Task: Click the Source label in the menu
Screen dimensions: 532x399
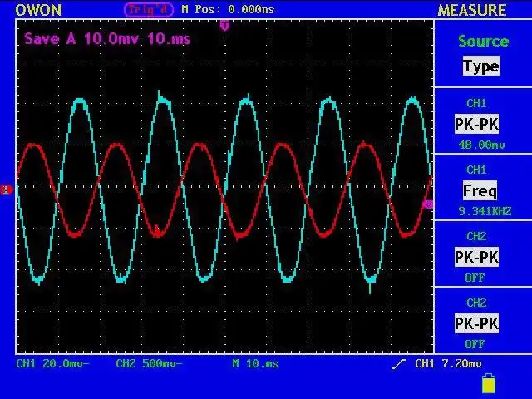Action: tap(484, 41)
